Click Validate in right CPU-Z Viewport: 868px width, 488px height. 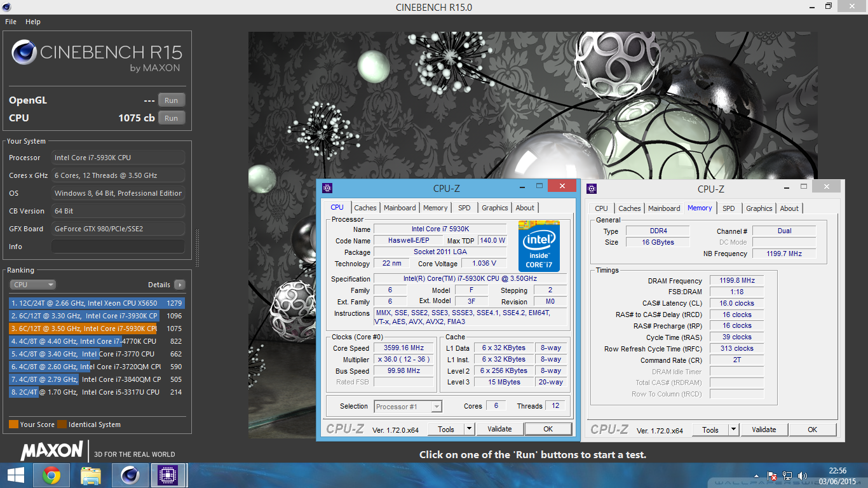(x=764, y=430)
